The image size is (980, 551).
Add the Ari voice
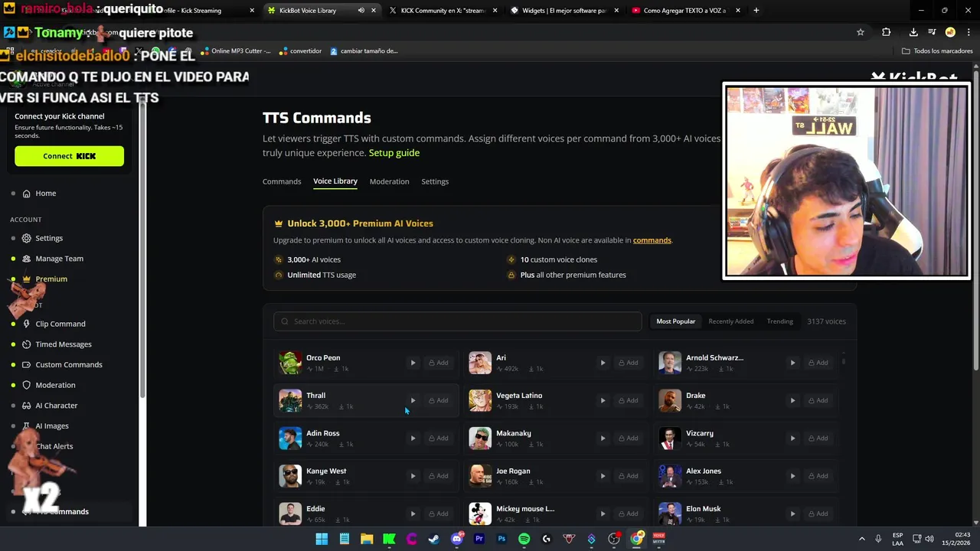tap(629, 363)
